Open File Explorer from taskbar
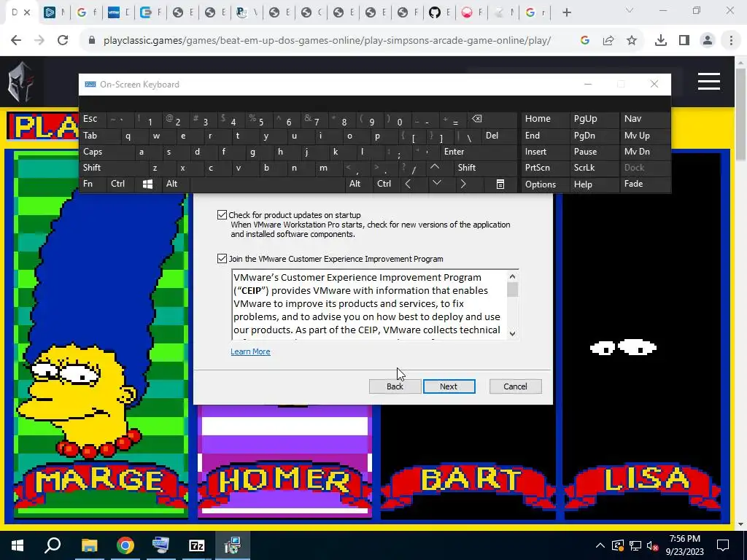Screen dimensions: 747x560 [89, 545]
